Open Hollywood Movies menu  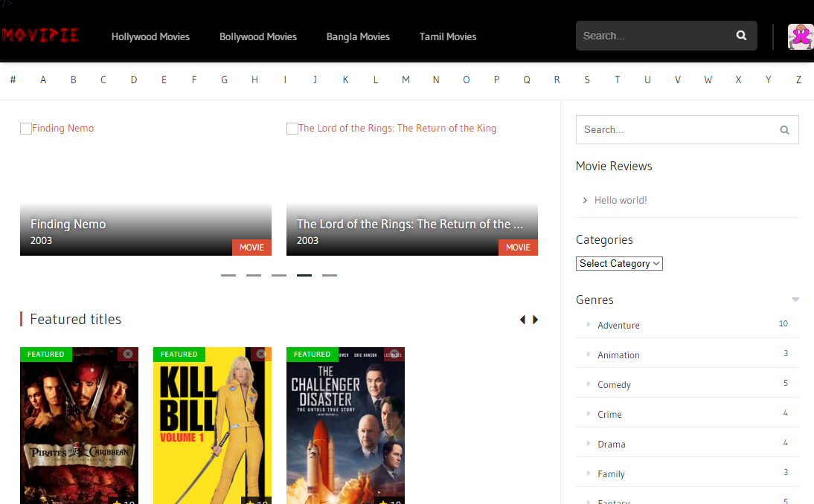(150, 37)
